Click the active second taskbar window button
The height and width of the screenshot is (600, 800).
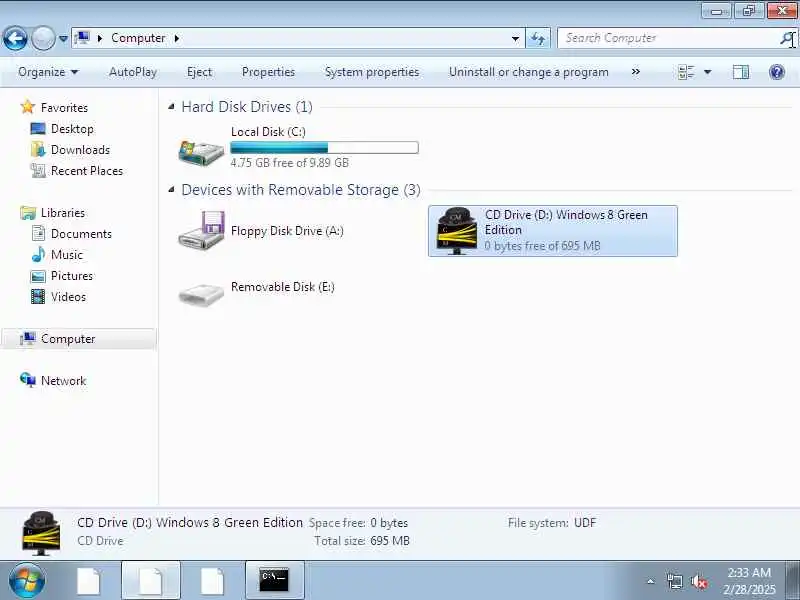(x=151, y=581)
